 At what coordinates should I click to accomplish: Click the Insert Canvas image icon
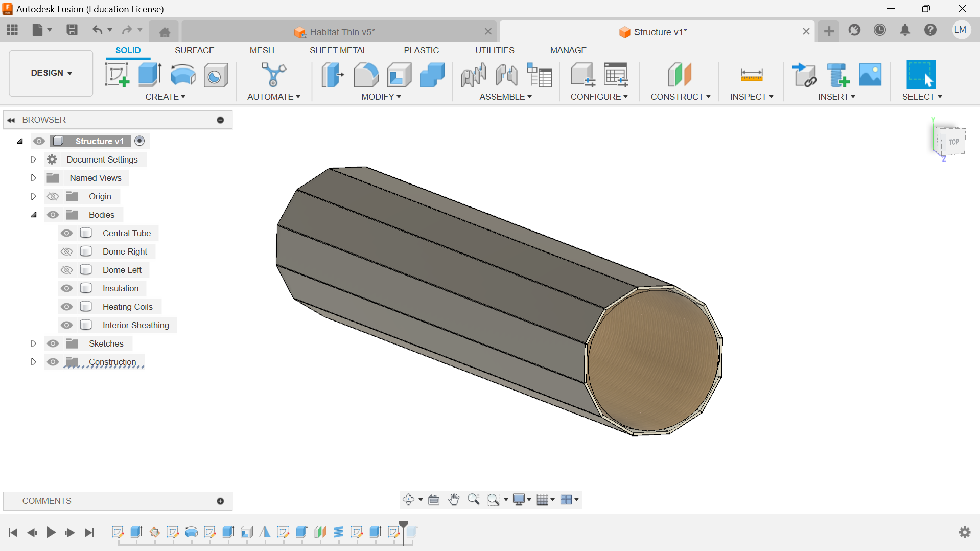point(870,75)
